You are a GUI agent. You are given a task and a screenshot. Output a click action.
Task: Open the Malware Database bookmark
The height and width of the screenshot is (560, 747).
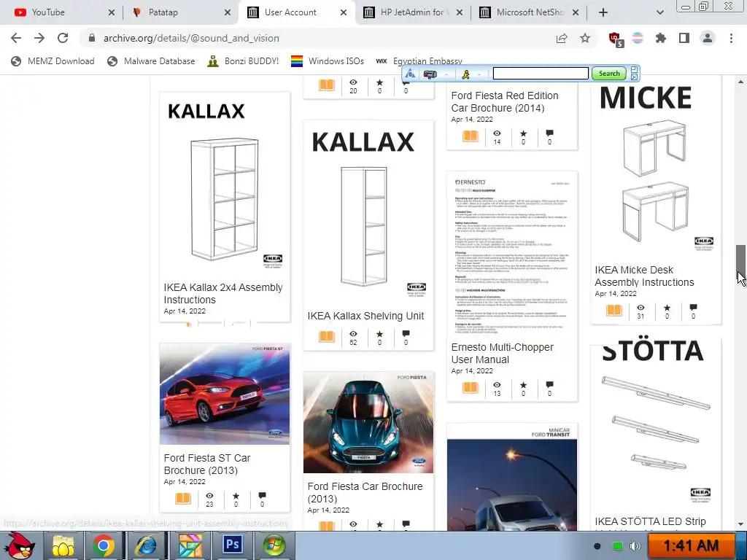coord(151,61)
